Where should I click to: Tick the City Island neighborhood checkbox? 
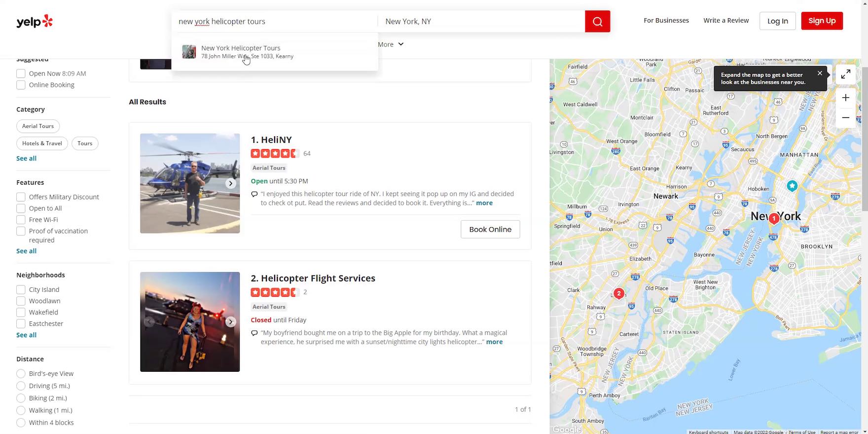click(21, 290)
